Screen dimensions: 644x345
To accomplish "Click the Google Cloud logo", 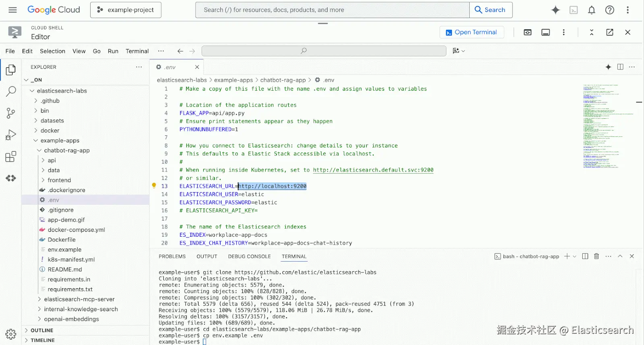I will tap(54, 10).
